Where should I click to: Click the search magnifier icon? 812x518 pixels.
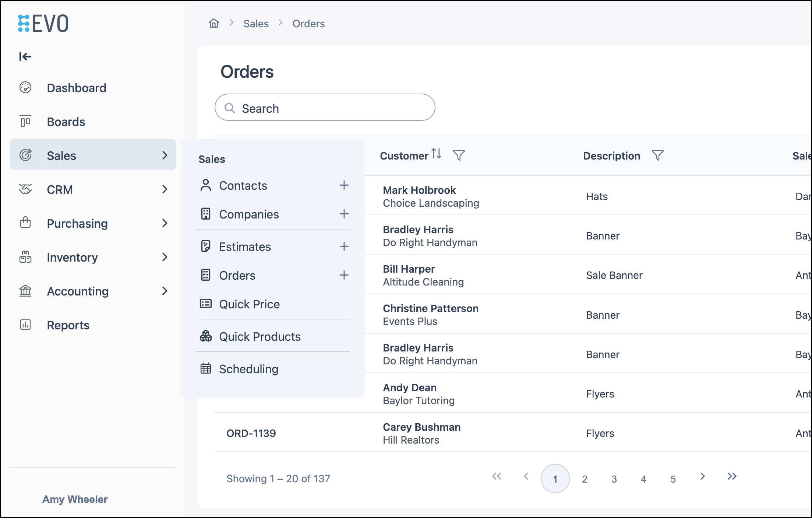point(230,108)
